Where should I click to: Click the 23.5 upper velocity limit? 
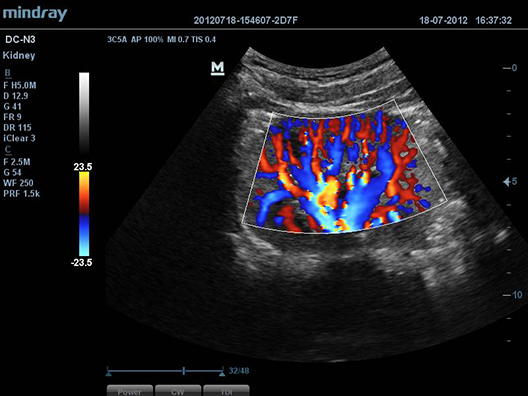click(x=83, y=167)
